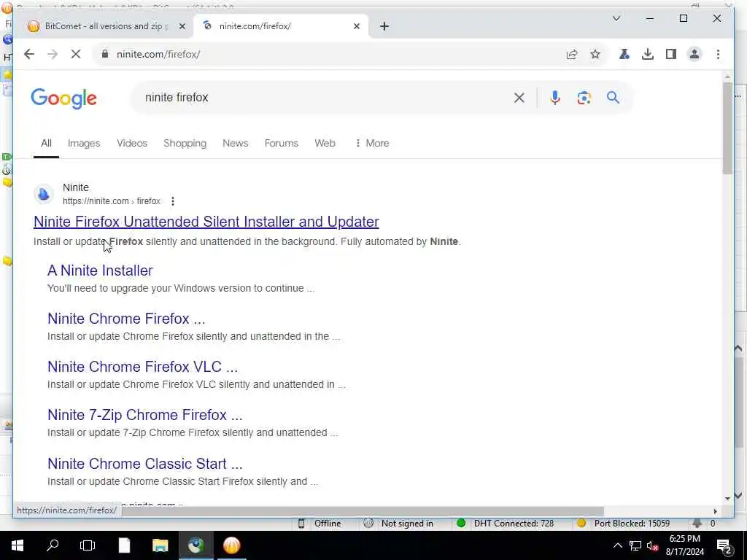
Task: Open A Ninite Installer link
Action: 100,271
